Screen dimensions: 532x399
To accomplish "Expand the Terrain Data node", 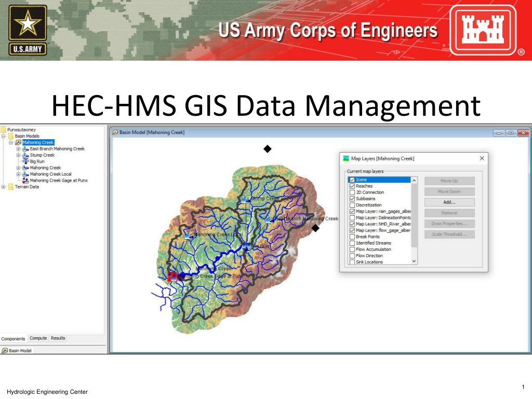I will pyautogui.click(x=4, y=187).
